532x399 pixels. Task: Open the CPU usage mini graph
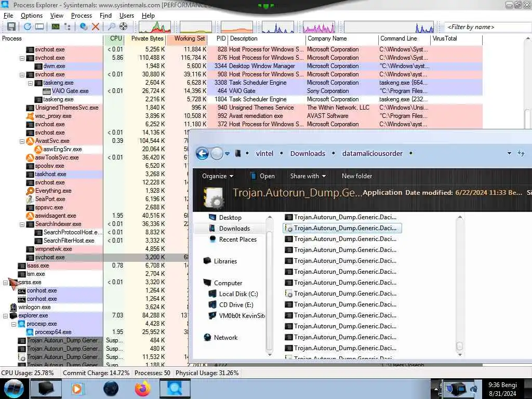click(x=155, y=27)
